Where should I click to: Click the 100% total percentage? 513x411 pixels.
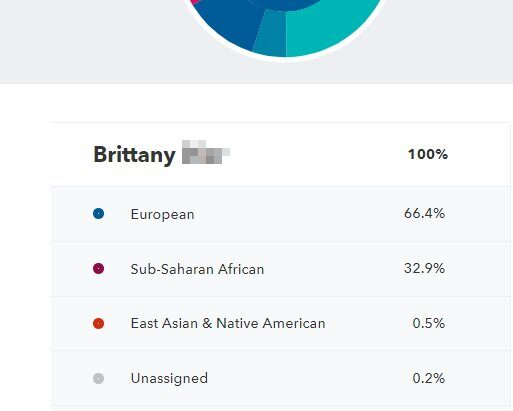[x=428, y=154]
